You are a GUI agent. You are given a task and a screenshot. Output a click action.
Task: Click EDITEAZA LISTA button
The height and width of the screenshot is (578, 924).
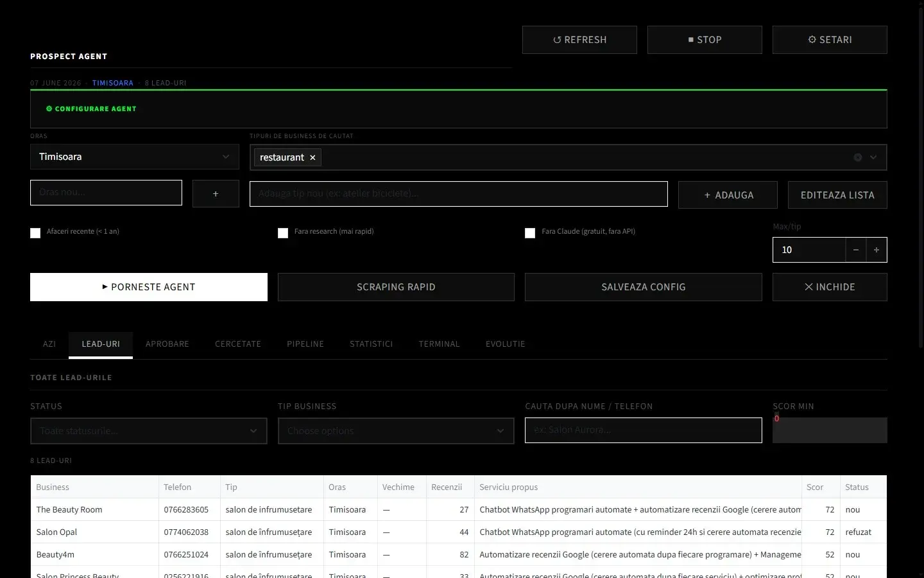click(837, 195)
